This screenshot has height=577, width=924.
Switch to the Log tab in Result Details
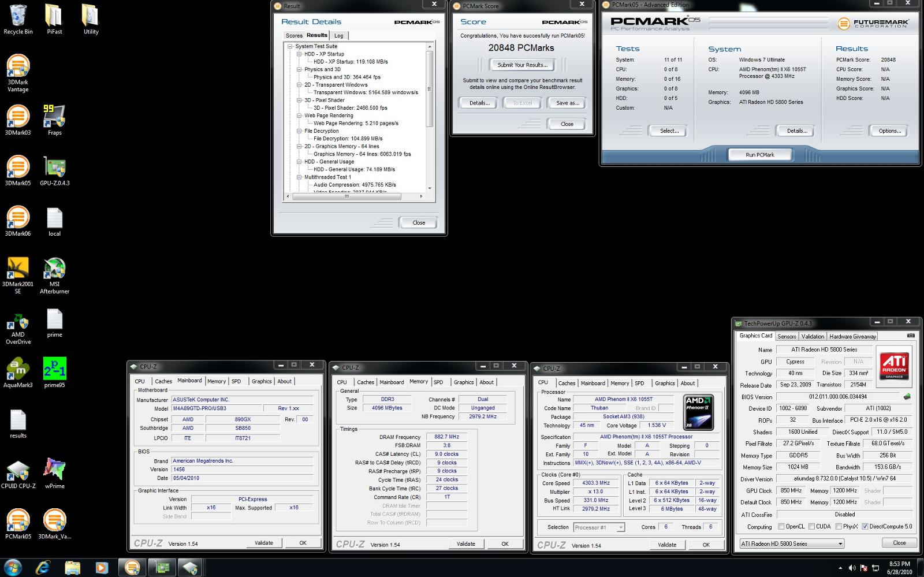tap(339, 36)
